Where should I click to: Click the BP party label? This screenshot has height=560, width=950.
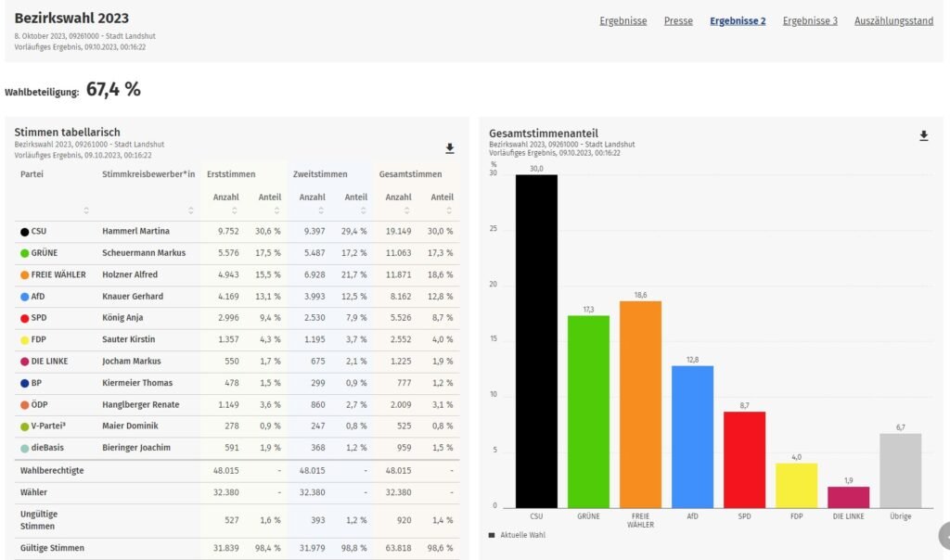click(36, 383)
